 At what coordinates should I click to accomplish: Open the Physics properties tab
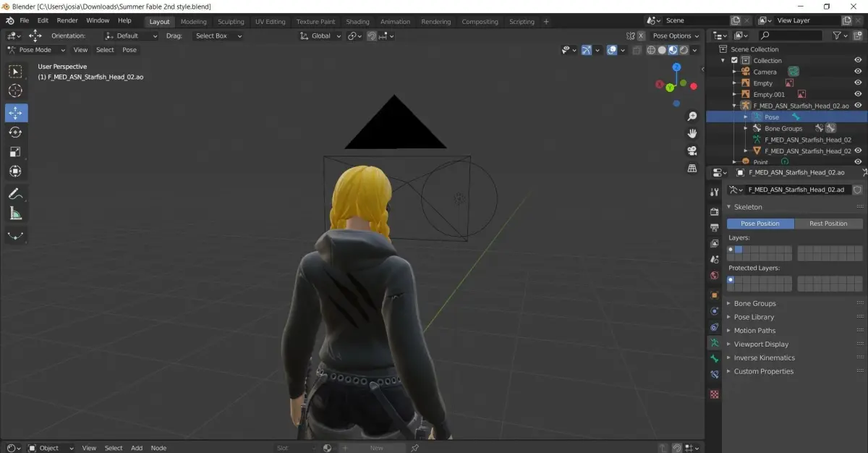pyautogui.click(x=715, y=311)
